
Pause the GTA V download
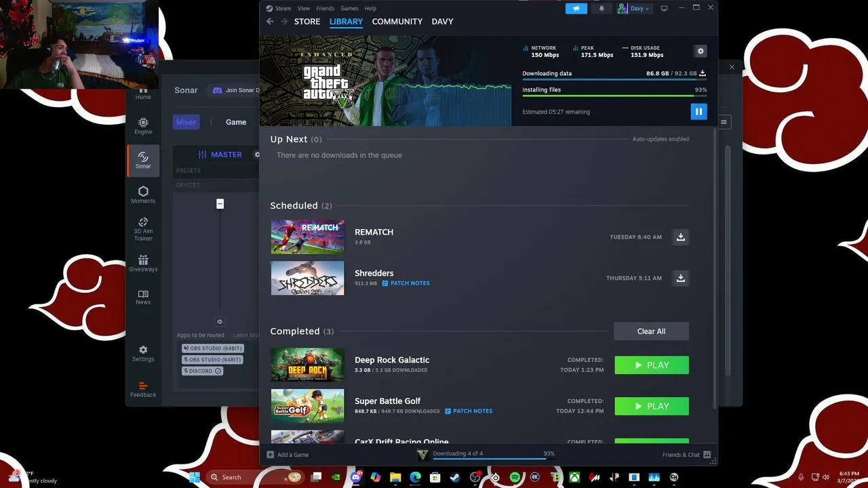(698, 112)
